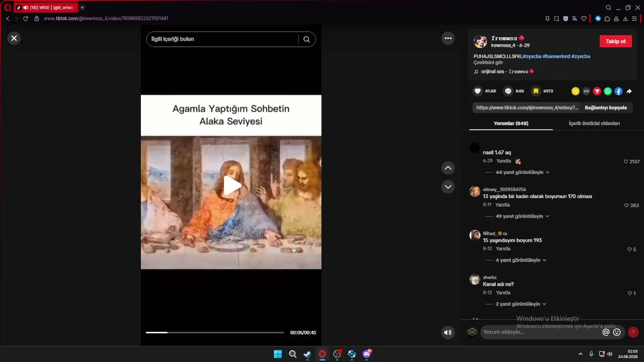Go back in browser history
The image size is (644, 362).
click(x=8, y=19)
